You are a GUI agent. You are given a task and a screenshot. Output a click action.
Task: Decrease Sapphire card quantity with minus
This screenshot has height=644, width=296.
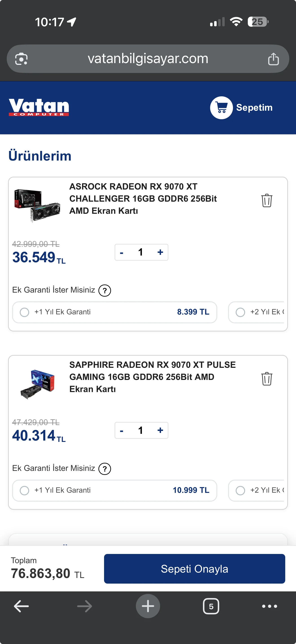click(122, 430)
